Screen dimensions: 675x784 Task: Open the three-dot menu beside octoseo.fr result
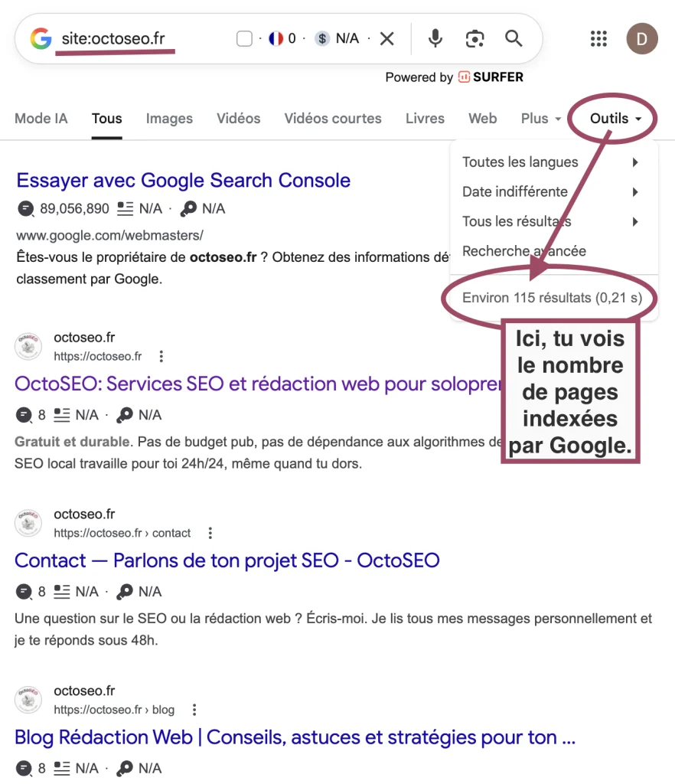(161, 356)
